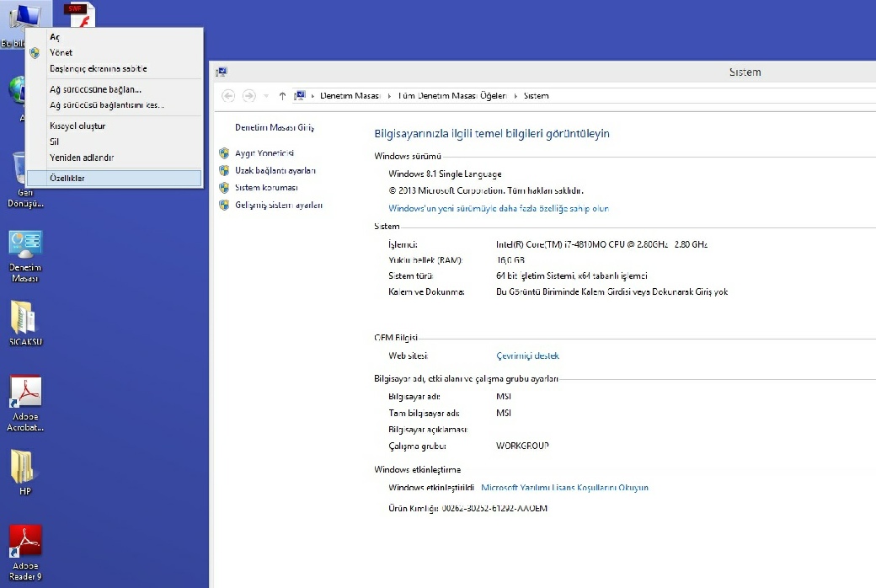Open Çevrimiçi destek web site link
Viewport: 876px width, 588px height.
[x=527, y=355]
